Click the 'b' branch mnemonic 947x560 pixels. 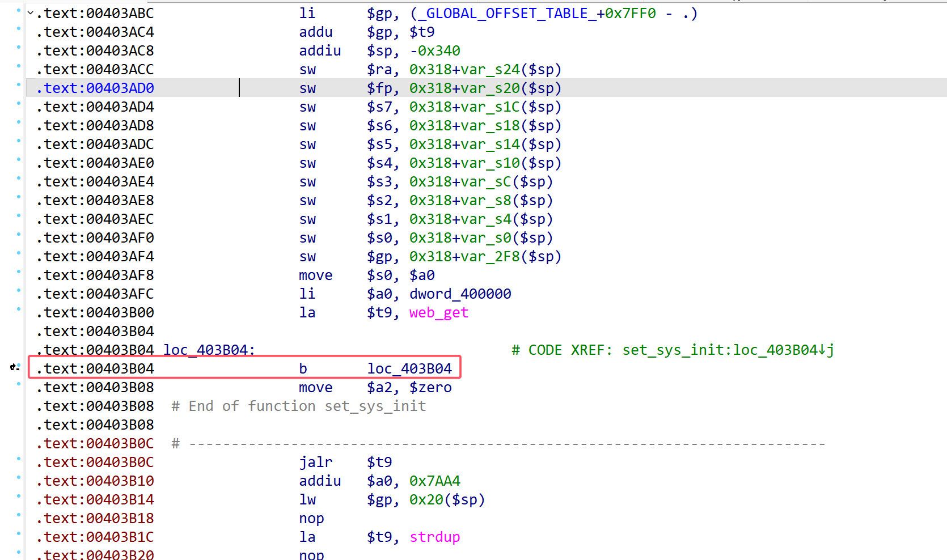pos(303,368)
